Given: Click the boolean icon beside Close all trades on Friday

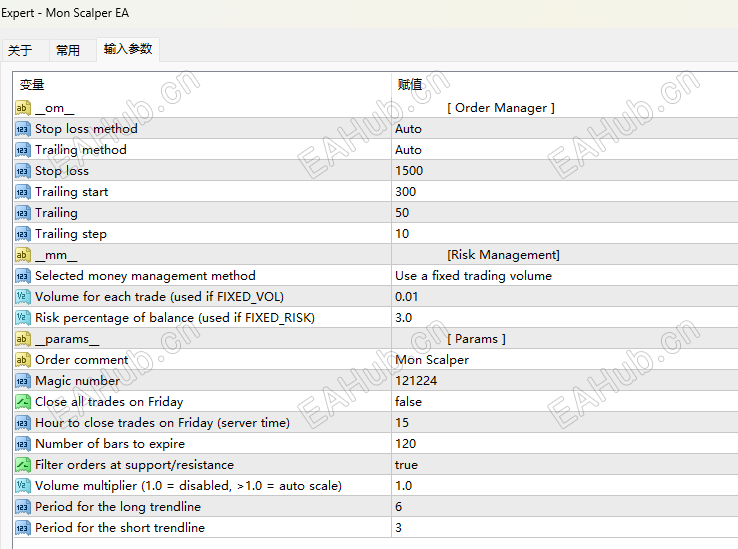Looking at the screenshot, I should click(23, 402).
